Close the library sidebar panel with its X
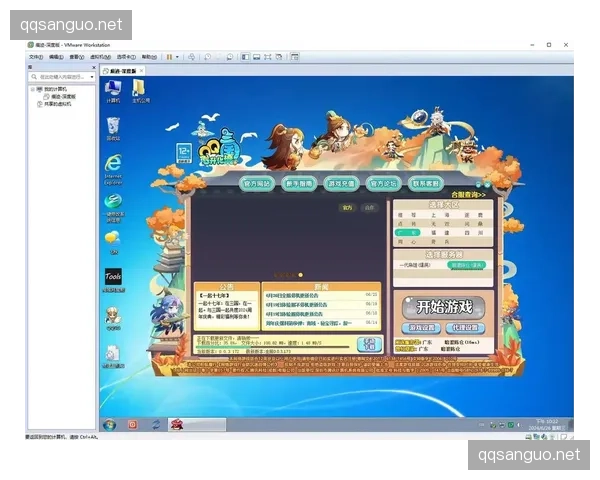 pos(94,67)
